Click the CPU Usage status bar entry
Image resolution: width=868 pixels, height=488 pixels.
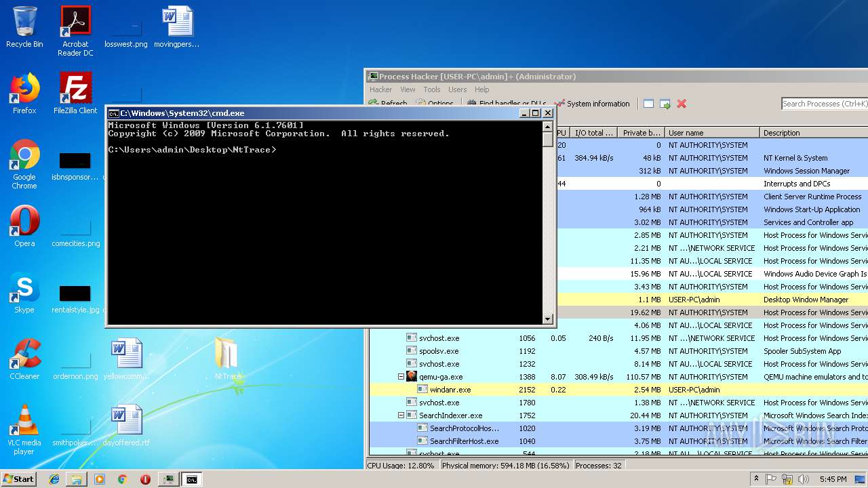(x=401, y=466)
